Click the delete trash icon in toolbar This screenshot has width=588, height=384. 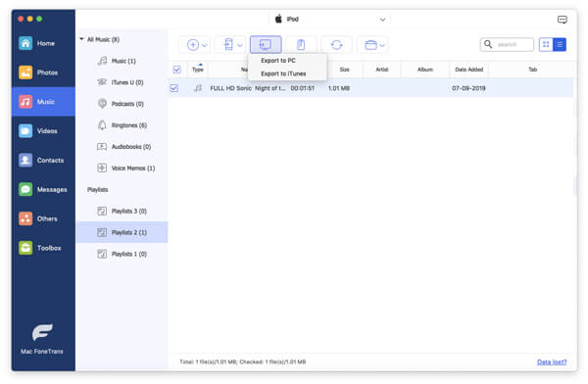[301, 45]
